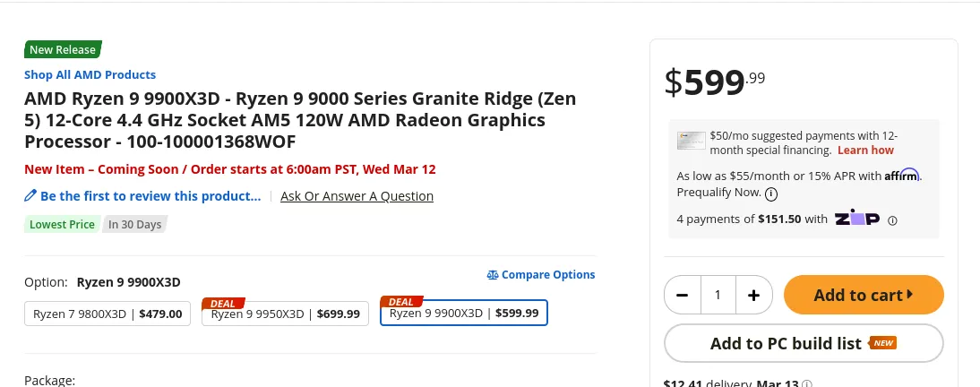Select Ryzen 7 9800X3D option
The width and height of the screenshot is (980, 387).
tap(107, 314)
